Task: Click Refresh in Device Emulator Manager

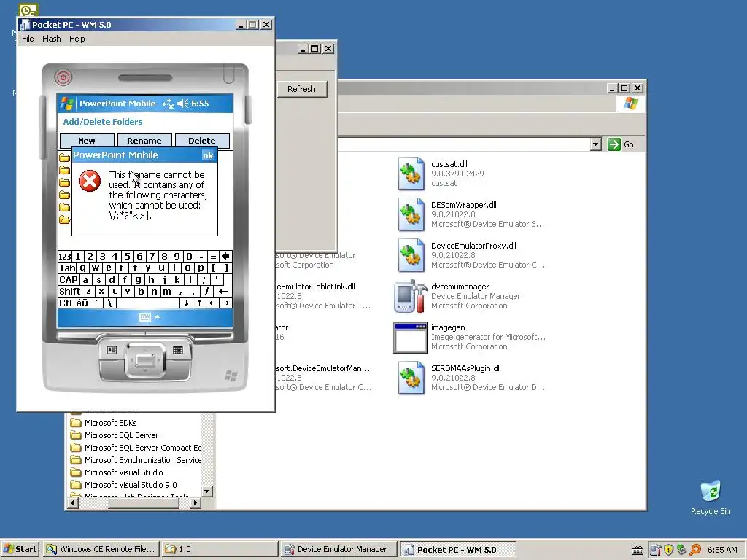Action: point(301,89)
